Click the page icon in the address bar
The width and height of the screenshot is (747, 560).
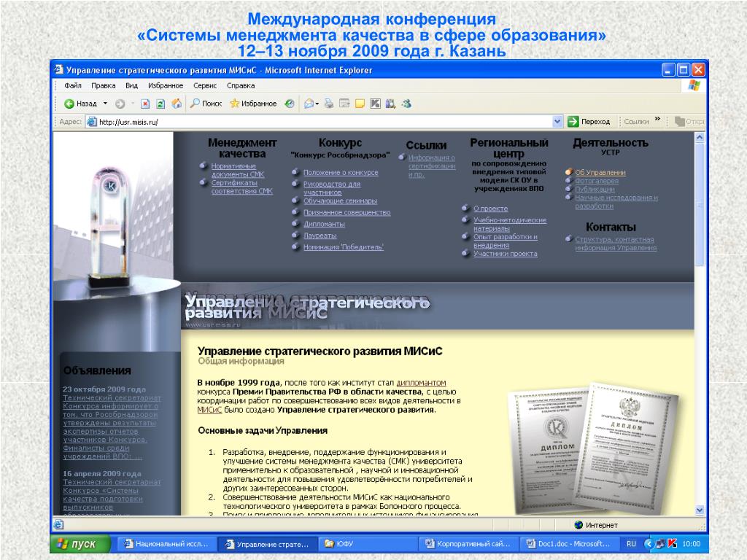pyautogui.click(x=92, y=122)
